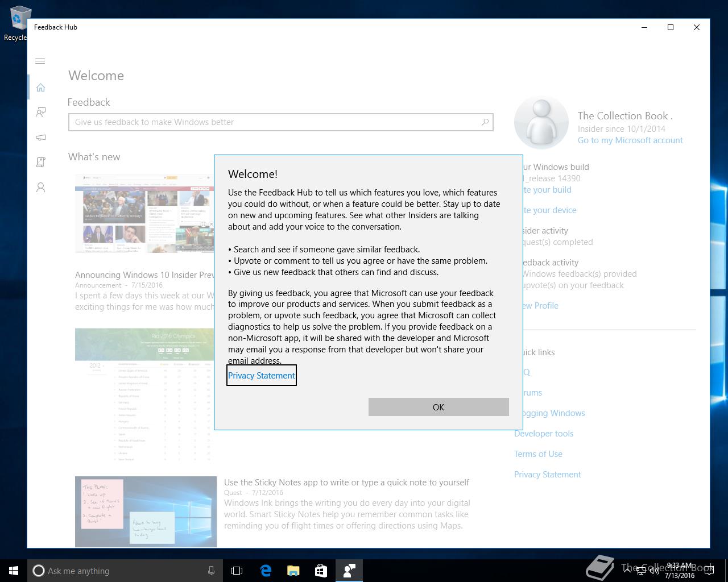Open File Explorer from the taskbar
Image resolution: width=728 pixels, height=582 pixels.
pos(293,571)
